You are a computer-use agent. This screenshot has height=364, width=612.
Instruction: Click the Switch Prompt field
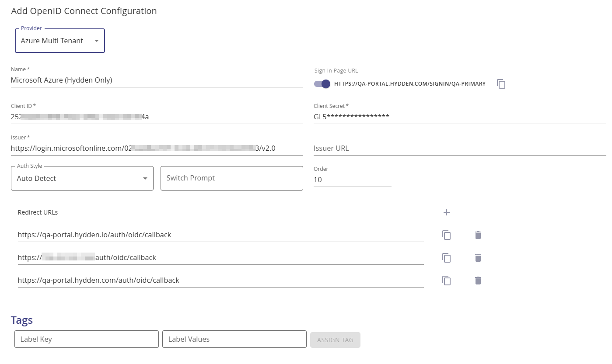coord(231,178)
